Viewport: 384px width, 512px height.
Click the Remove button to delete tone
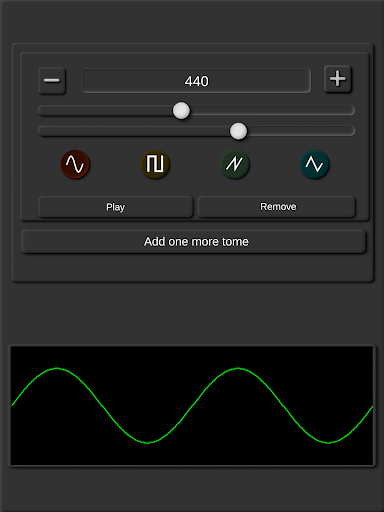277,207
